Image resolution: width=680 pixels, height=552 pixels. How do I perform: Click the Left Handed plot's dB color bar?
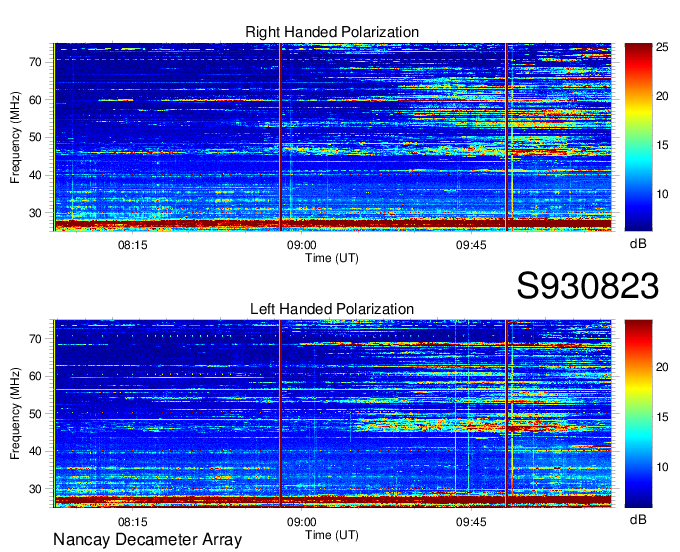638,413
